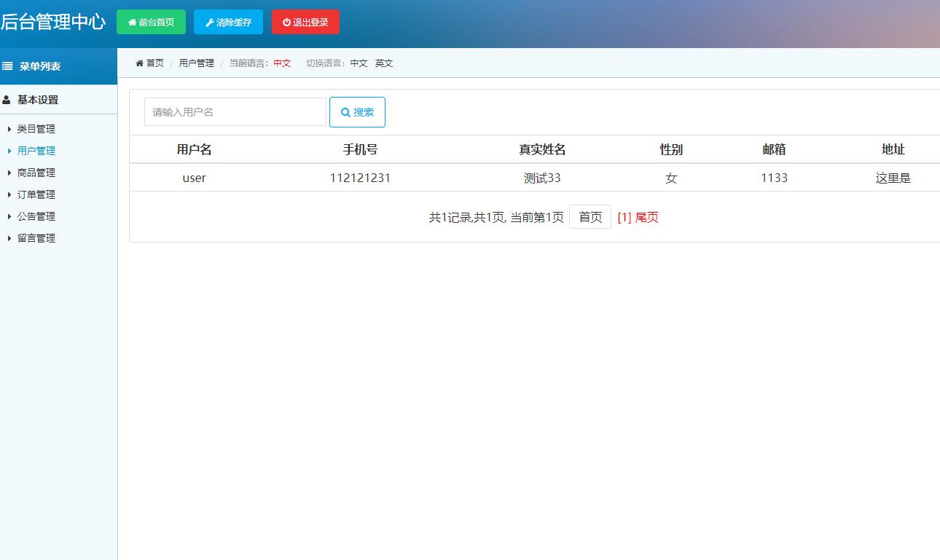Click the home icon in the breadcrumb
This screenshot has width=940, height=560.
(138, 63)
